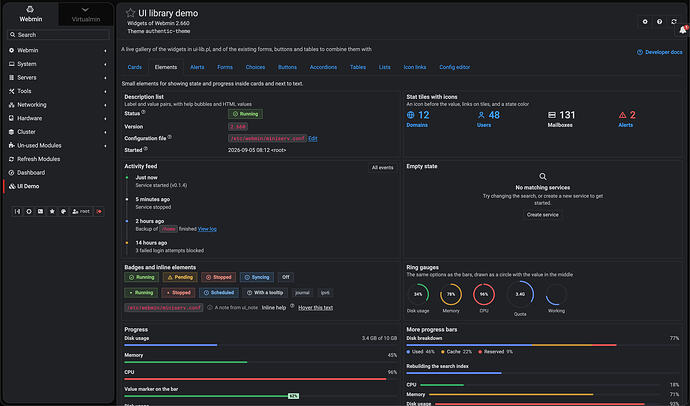Image resolution: width=690 pixels, height=406 pixels.
Task: Favorite this page with the star icon
Action: [x=130, y=13]
